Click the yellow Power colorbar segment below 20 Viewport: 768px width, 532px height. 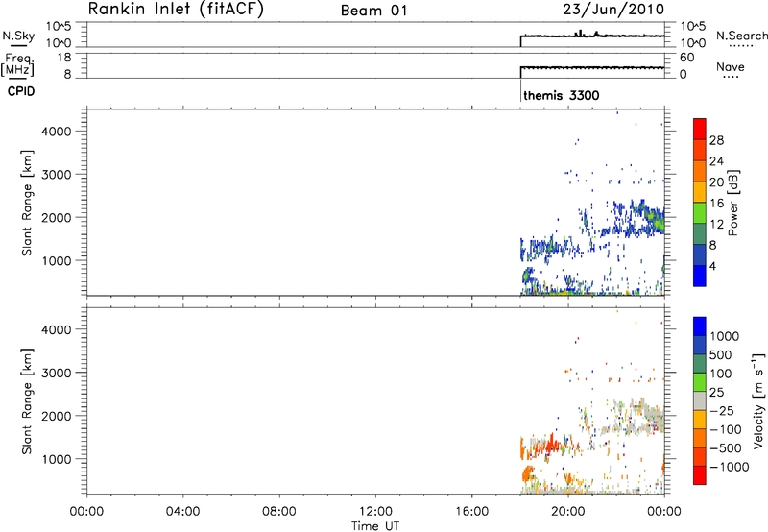click(x=700, y=191)
